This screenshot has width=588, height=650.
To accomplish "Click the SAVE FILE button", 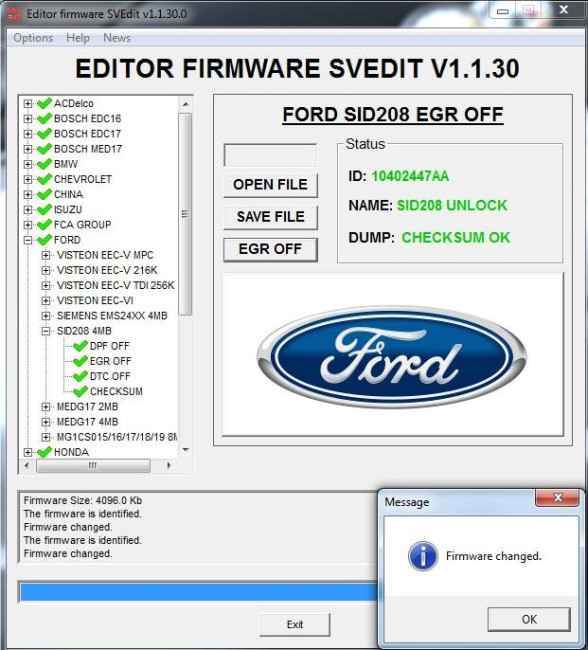I will point(270,216).
